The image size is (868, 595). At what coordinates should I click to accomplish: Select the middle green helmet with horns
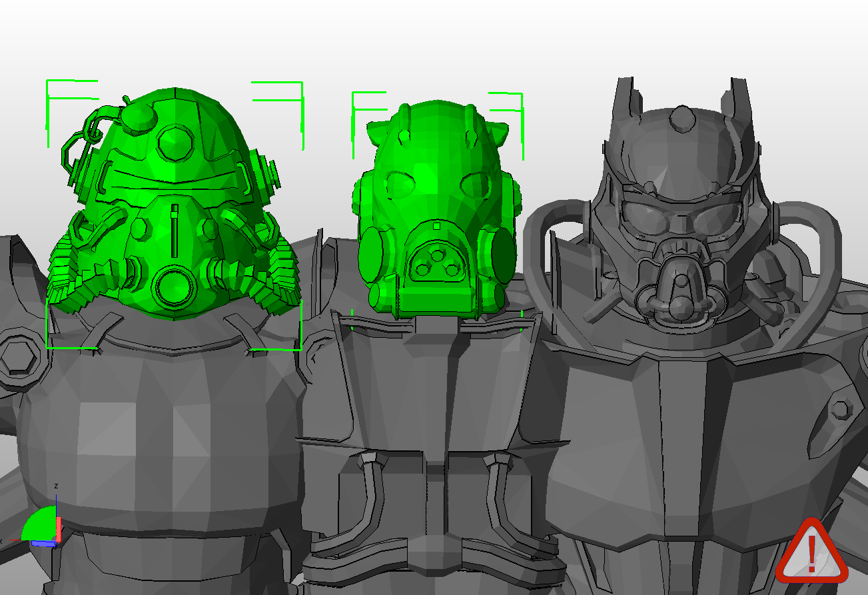click(437, 211)
